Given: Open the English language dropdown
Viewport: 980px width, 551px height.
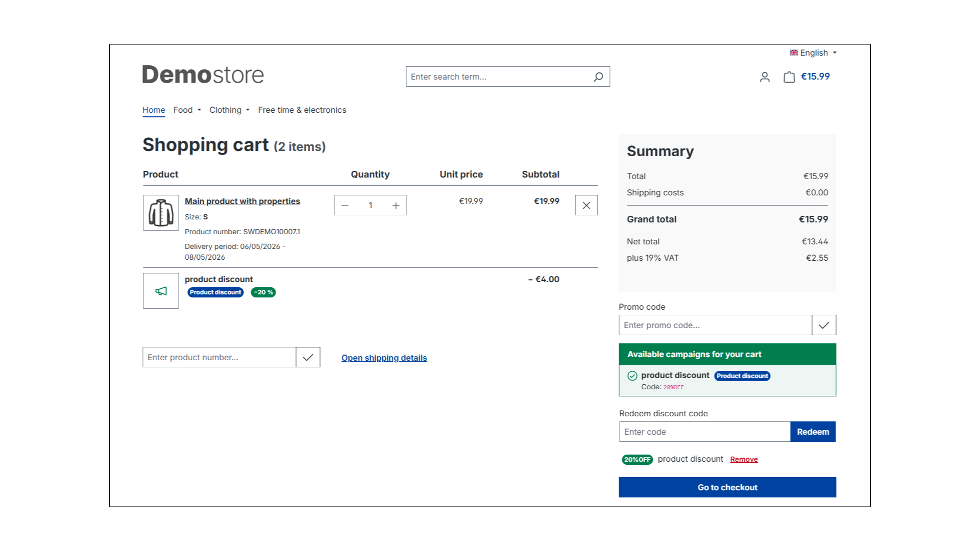Looking at the screenshot, I should pyautogui.click(x=814, y=53).
